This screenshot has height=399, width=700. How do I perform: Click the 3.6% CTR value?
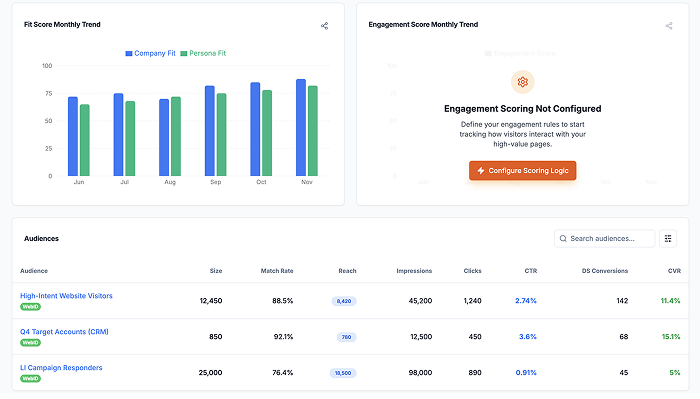528,337
